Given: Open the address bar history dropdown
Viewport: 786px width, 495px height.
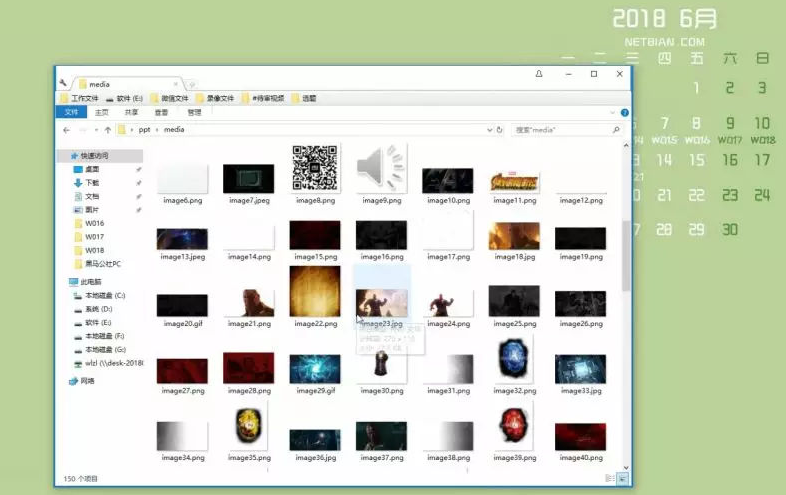Looking at the screenshot, I should (x=488, y=130).
